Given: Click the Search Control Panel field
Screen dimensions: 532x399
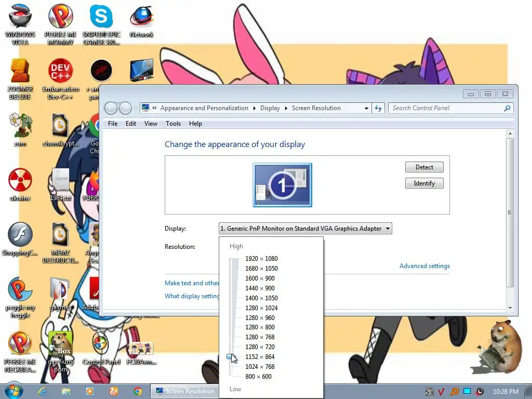Looking at the screenshot, I should point(450,108).
